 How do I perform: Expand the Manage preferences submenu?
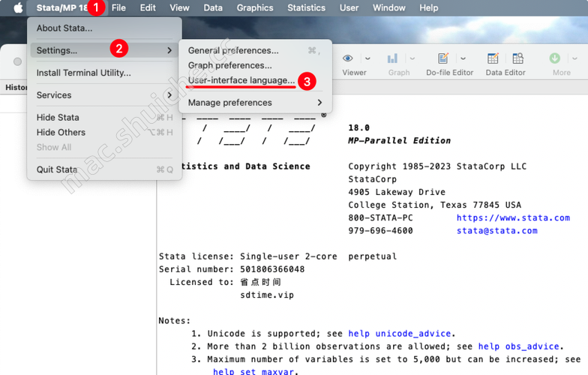[255, 103]
